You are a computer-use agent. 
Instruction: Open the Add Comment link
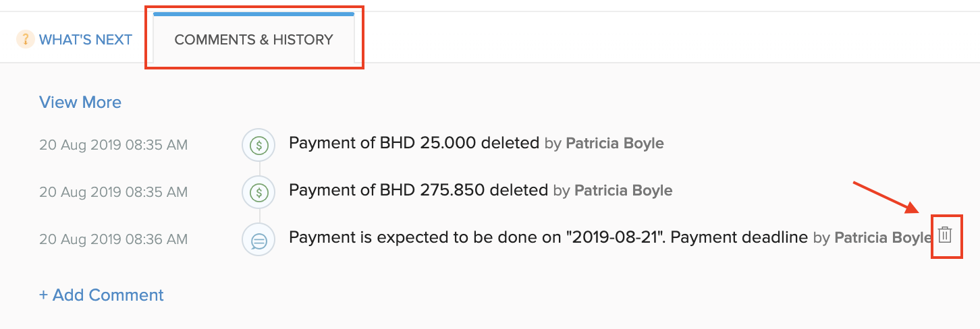pyautogui.click(x=101, y=295)
